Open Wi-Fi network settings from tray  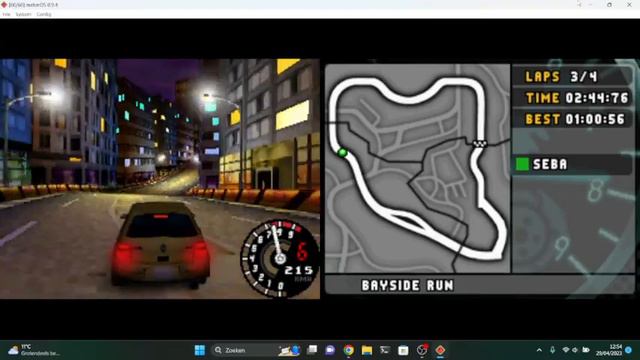[566, 350]
